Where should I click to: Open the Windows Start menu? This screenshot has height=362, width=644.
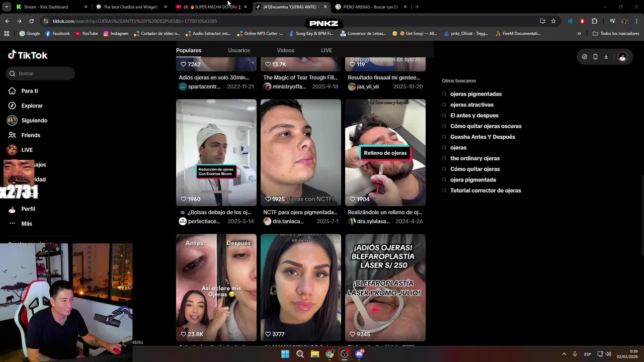click(285, 354)
